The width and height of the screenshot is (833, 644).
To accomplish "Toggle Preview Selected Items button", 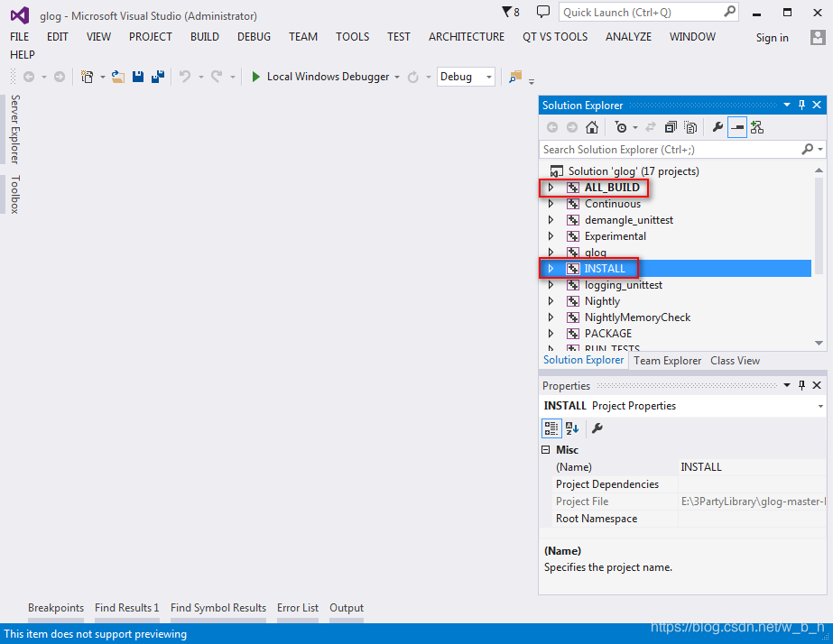I will [737, 127].
